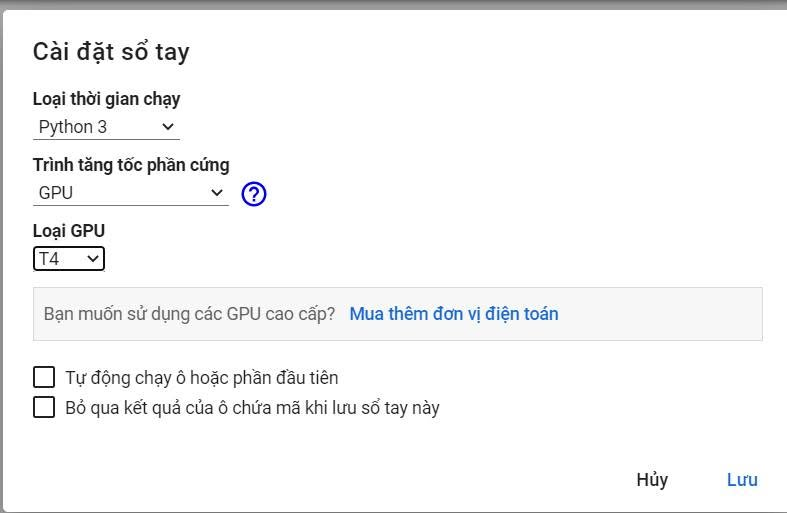This screenshot has height=513, width=787.
Task: Open the T4 GPU type dropdown
Action: [69, 259]
